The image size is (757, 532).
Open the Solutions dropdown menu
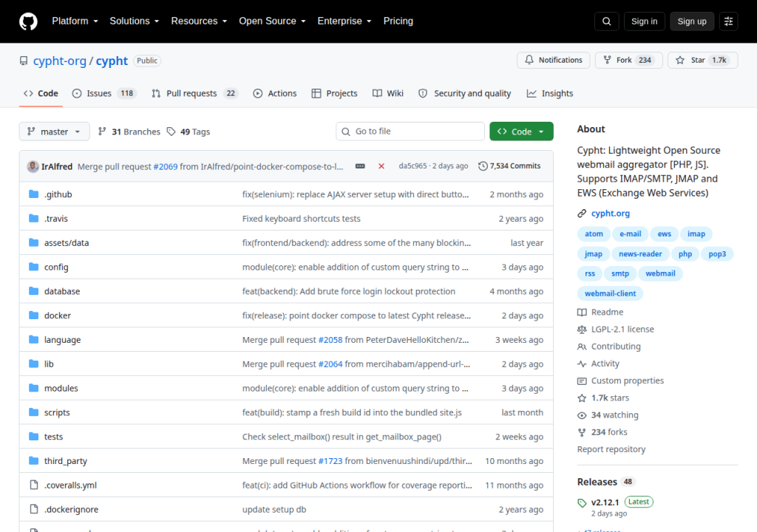[x=135, y=21]
